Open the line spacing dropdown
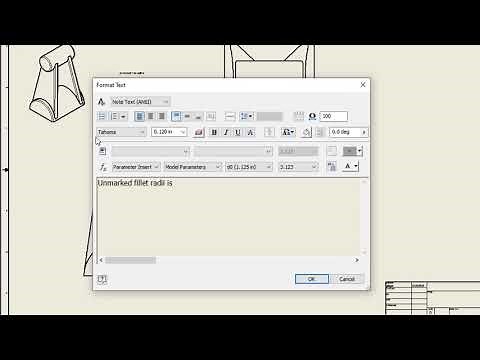The image size is (480, 360). (x=247, y=116)
